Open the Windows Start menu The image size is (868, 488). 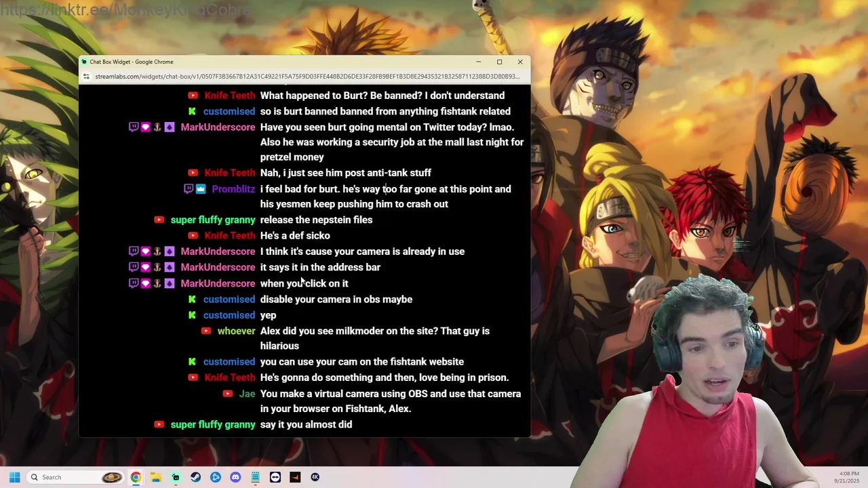coord(14,477)
